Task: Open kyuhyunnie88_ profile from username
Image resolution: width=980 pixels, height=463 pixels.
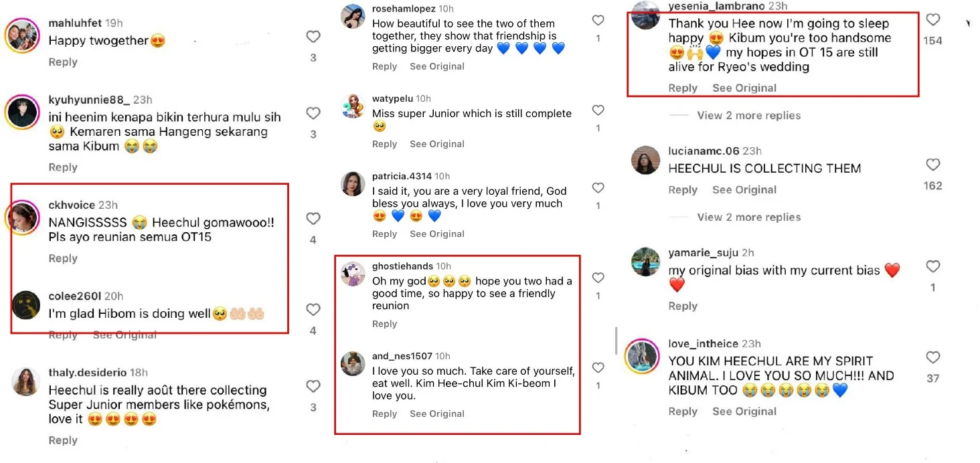Action: (89, 100)
